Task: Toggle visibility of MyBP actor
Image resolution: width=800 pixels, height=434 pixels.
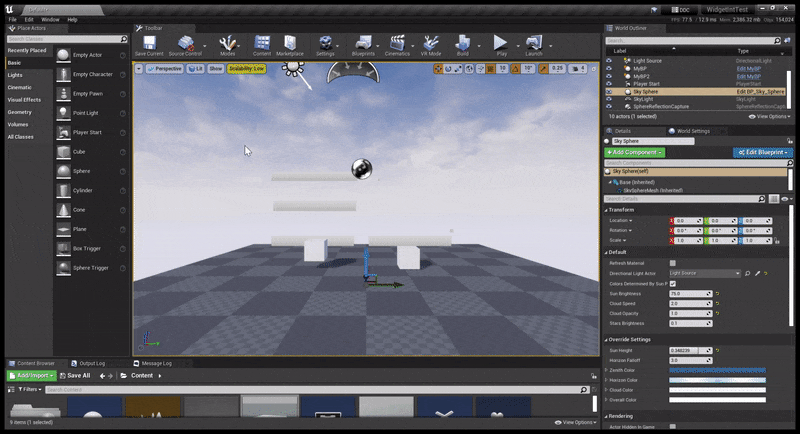Action: pos(609,68)
